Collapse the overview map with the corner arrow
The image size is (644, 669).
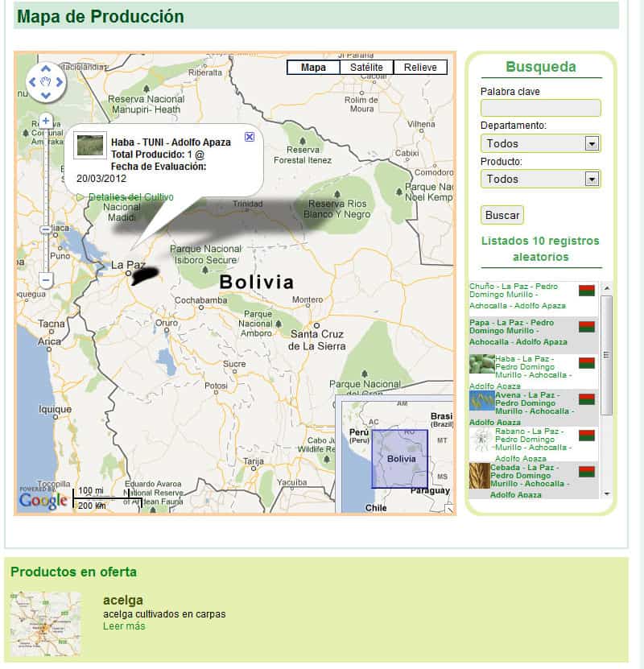click(x=448, y=508)
